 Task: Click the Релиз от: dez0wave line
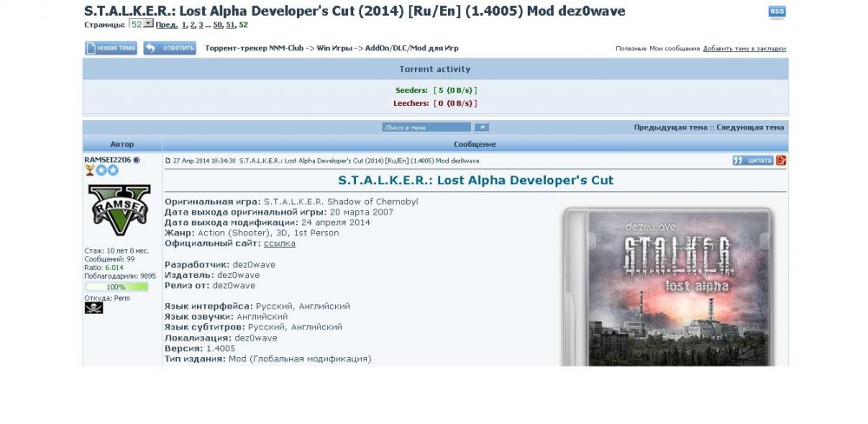[210, 286]
